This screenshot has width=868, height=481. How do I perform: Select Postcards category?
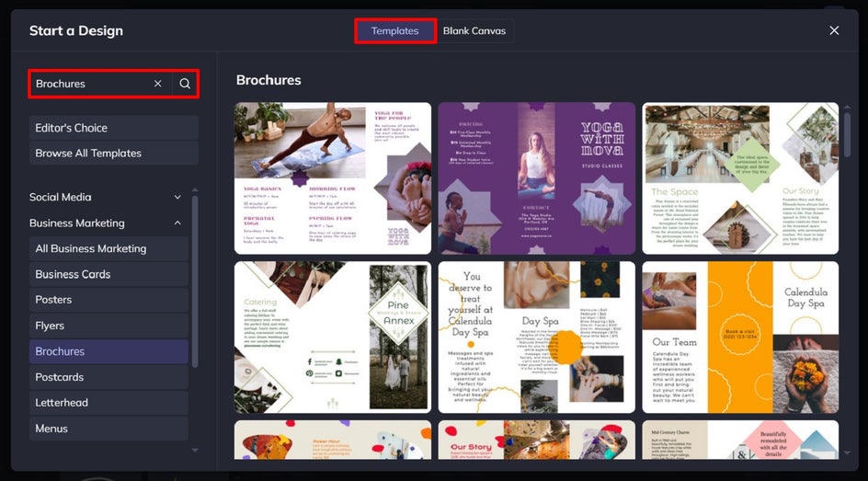108,377
